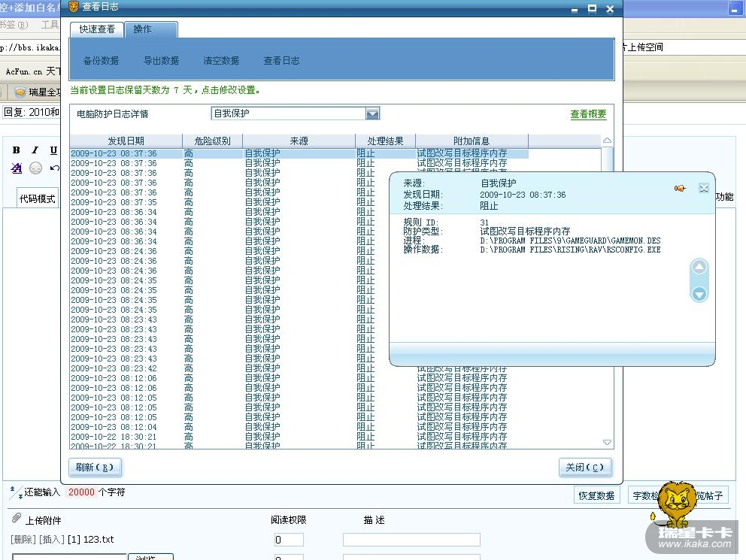Show previous log entry with the popup up arrow
The width and height of the screenshot is (746, 560).
[x=699, y=267]
